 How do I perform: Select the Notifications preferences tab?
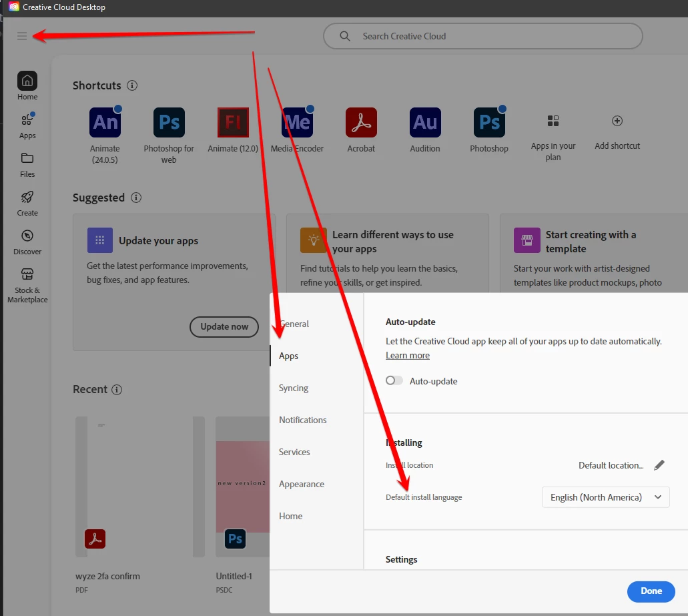pyautogui.click(x=303, y=420)
